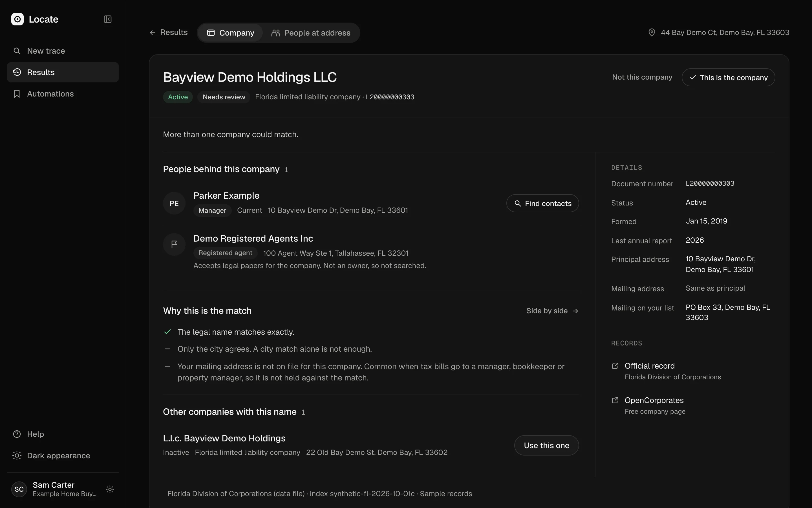812x508 pixels.
Task: Click the Active status badge
Action: tap(178, 97)
